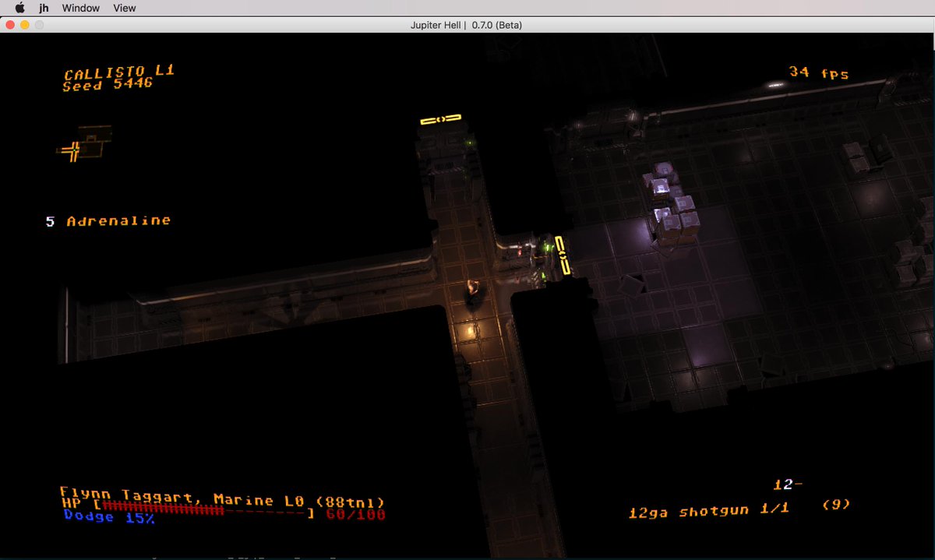The width and height of the screenshot is (935, 560).
Task: Click the 12ga shotgun 1/1 weapon label
Action: click(710, 510)
